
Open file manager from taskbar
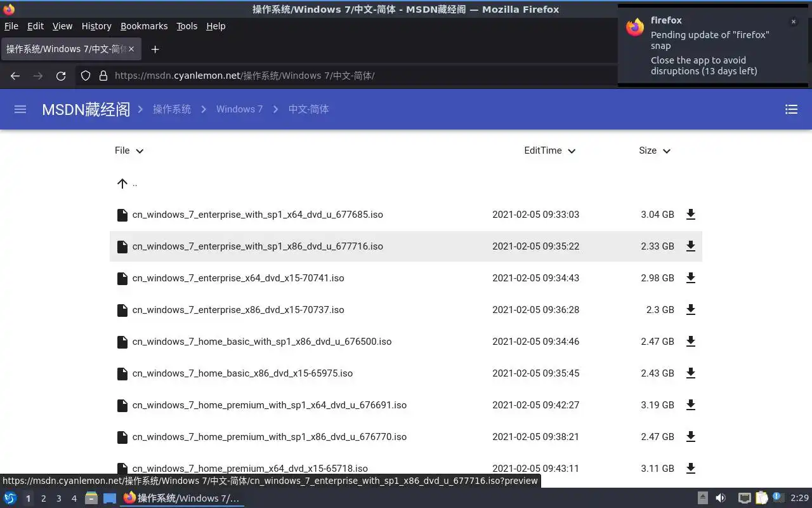pos(91,498)
